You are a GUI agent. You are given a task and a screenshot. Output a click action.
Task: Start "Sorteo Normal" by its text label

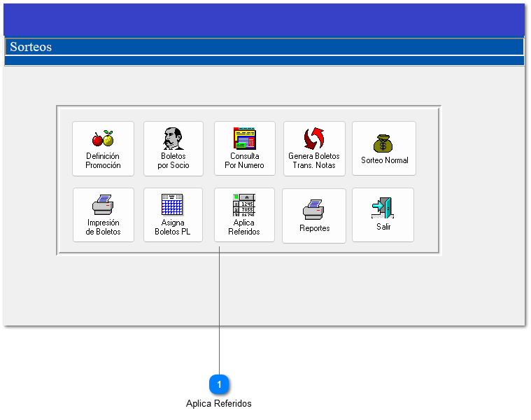tap(384, 160)
